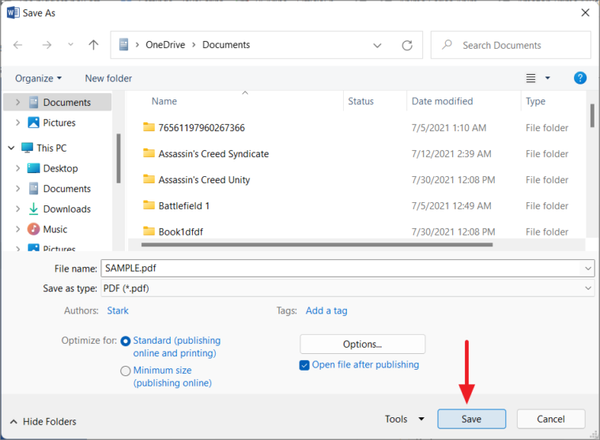Select the Music icon in sidebar
This screenshot has width=600, height=440.
(34, 229)
